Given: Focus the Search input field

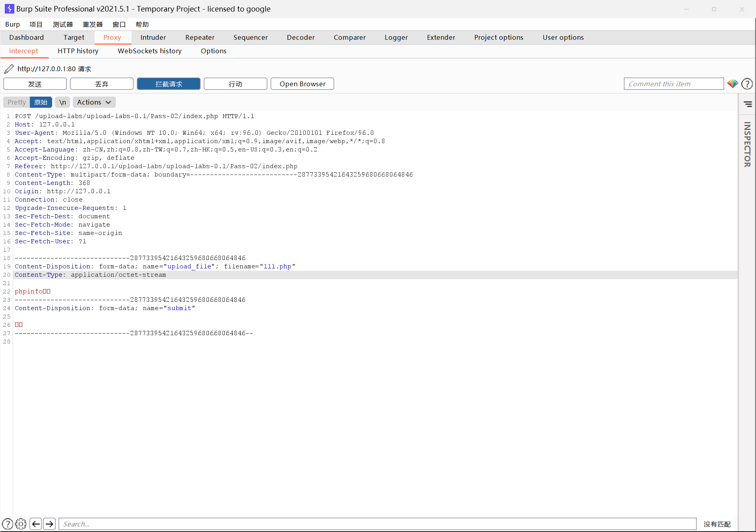Looking at the screenshot, I should pos(378,524).
